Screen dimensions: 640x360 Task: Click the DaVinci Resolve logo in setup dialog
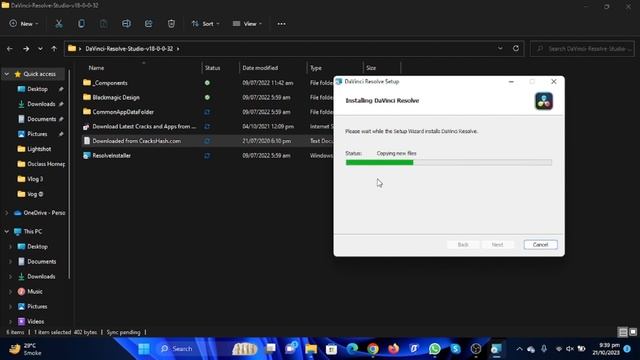[544, 101]
